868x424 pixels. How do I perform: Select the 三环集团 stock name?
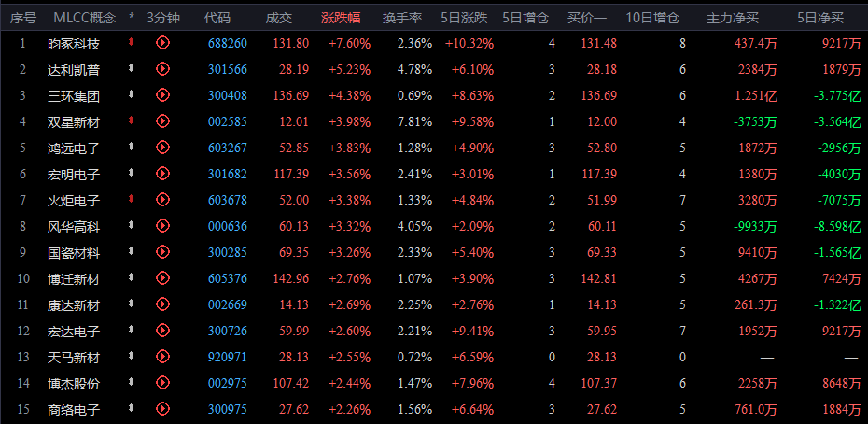[x=74, y=96]
